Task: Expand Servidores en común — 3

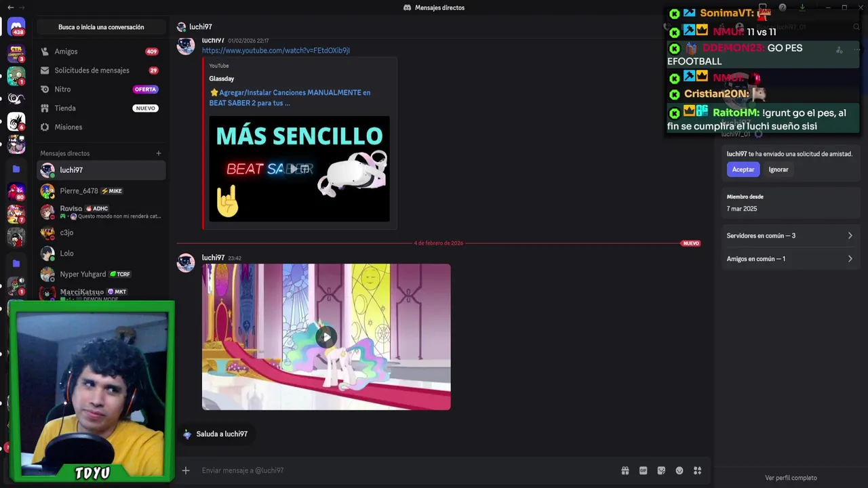Action: [790, 236]
